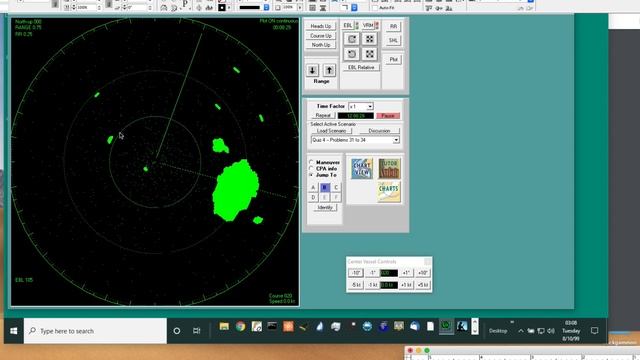Image resolution: width=640 pixels, height=360 pixels.
Task: Toggle Auto-Fit checkbox in top toolbar
Action: 375,7
